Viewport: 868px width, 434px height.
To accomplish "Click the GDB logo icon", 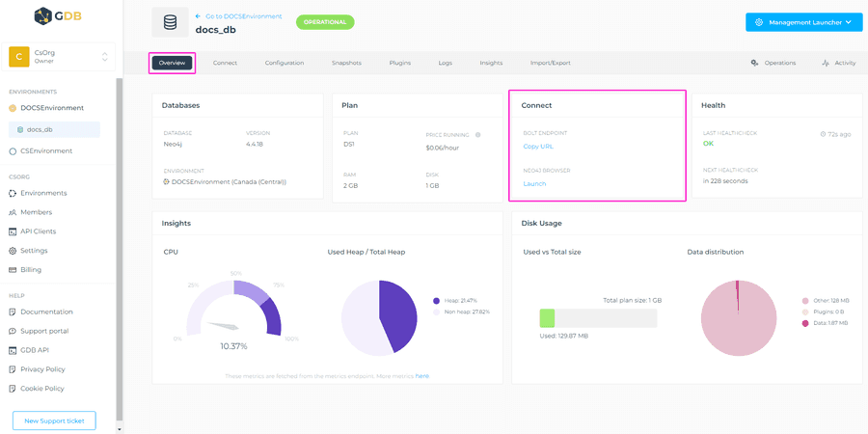I will point(42,15).
